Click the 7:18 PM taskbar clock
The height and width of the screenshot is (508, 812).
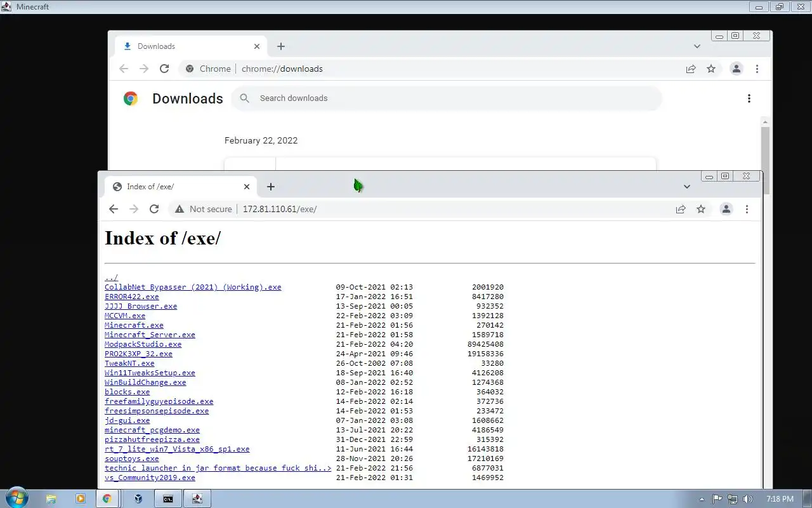(780, 499)
